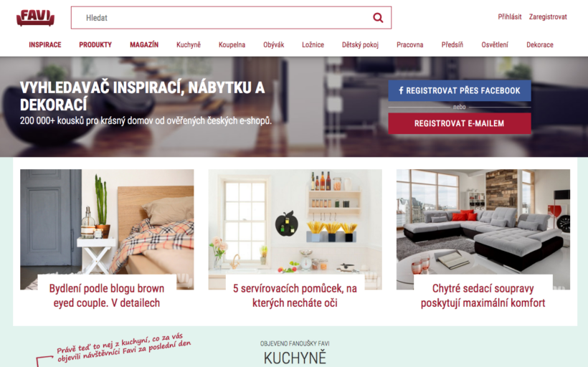
Task: Open the PRODUKTY menu item
Action: pyautogui.click(x=95, y=44)
